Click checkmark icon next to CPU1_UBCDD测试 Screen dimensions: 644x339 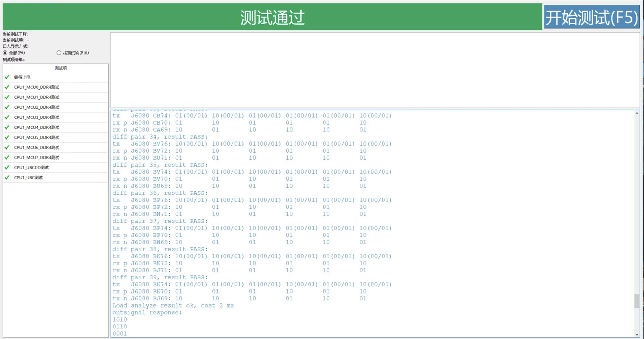7,167
